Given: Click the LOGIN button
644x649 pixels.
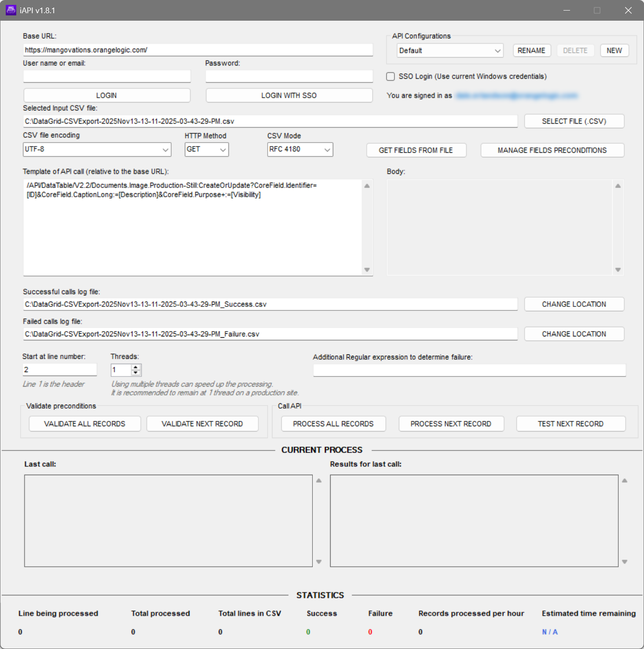Looking at the screenshot, I should point(107,95).
